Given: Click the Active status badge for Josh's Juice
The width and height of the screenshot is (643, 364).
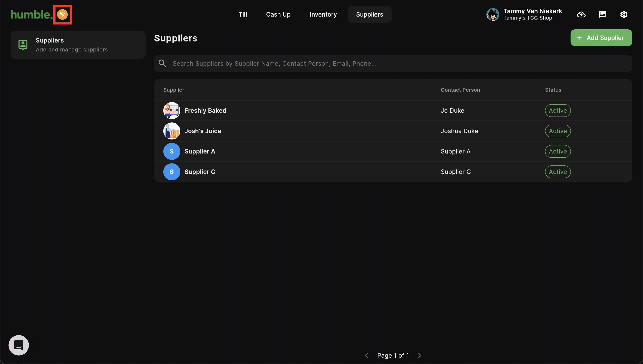Looking at the screenshot, I should [x=558, y=131].
